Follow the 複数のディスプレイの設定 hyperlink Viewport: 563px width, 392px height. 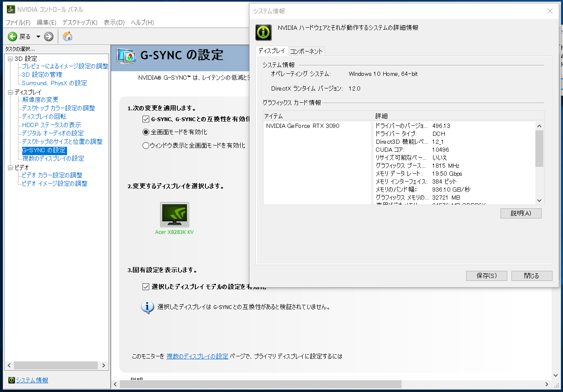coord(197,356)
